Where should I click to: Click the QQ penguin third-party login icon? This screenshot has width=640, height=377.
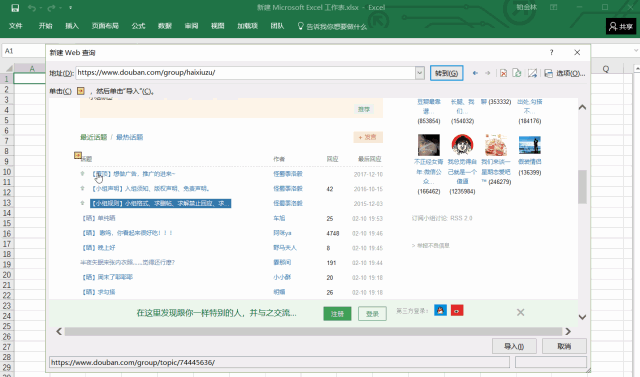pos(440,310)
